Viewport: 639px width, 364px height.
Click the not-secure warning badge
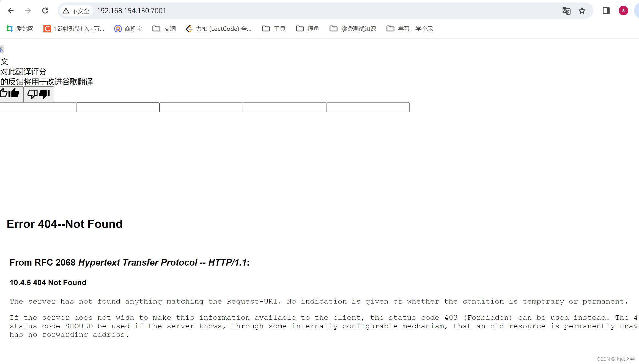point(76,11)
